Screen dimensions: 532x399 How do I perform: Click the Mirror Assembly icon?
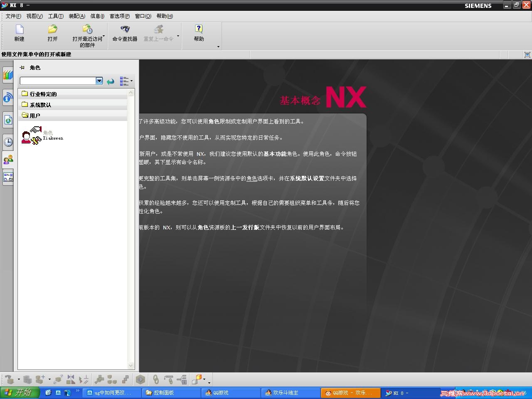71,379
